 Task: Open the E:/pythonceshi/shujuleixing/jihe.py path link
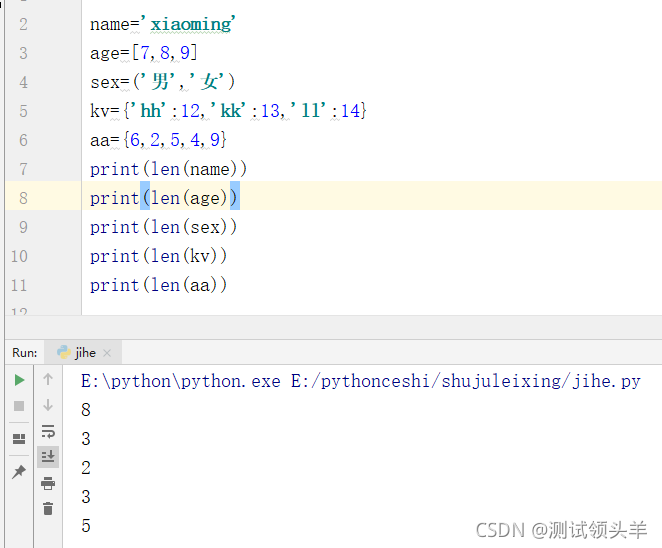click(465, 381)
